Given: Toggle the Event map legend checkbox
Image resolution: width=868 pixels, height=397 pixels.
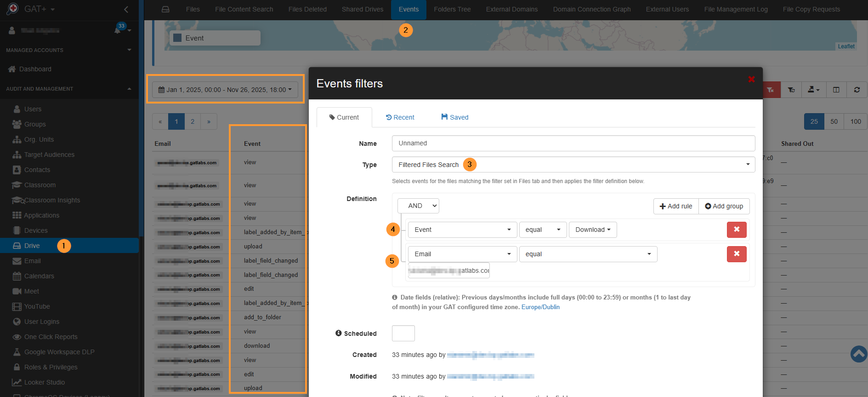Looking at the screenshot, I should point(177,38).
